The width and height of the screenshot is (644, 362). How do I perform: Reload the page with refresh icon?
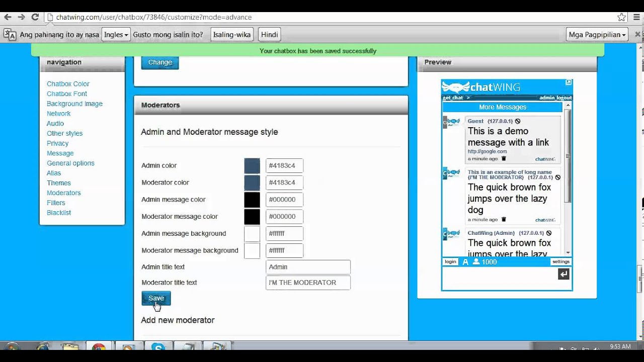35,17
